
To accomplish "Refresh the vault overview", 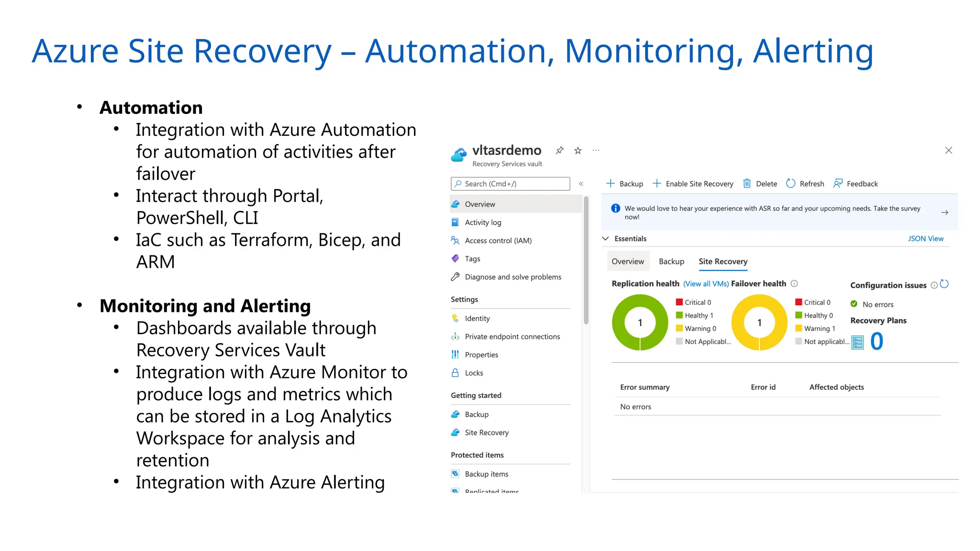I will tap(805, 184).
